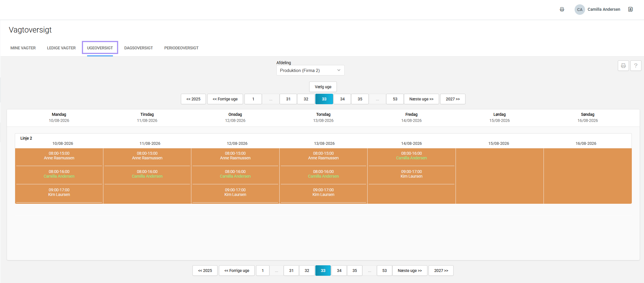This screenshot has width=644, height=283.
Task: Click Camilla Andersen user name in header
Action: [x=604, y=9]
